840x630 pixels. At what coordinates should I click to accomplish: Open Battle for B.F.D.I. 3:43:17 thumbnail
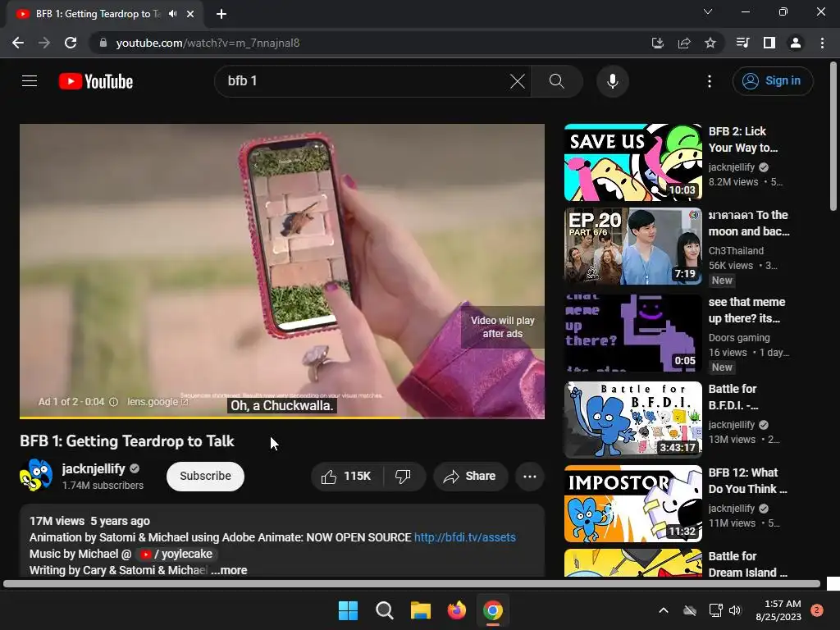click(632, 419)
